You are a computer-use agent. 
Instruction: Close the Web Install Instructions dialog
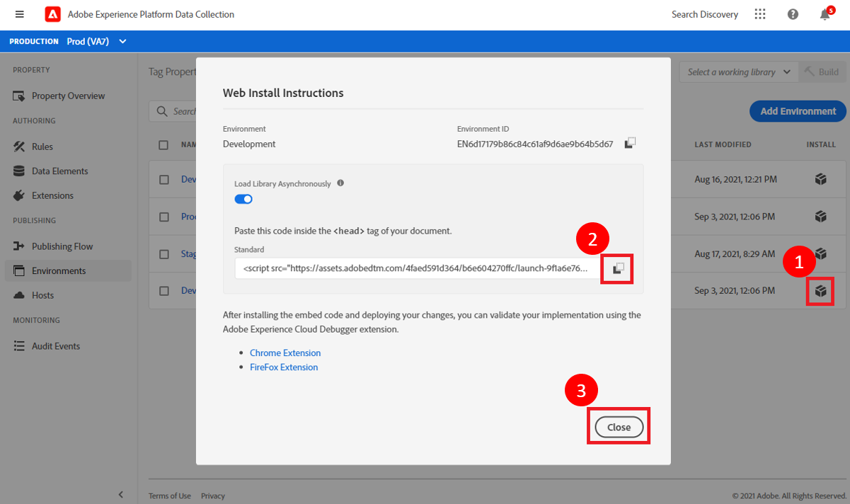619,427
